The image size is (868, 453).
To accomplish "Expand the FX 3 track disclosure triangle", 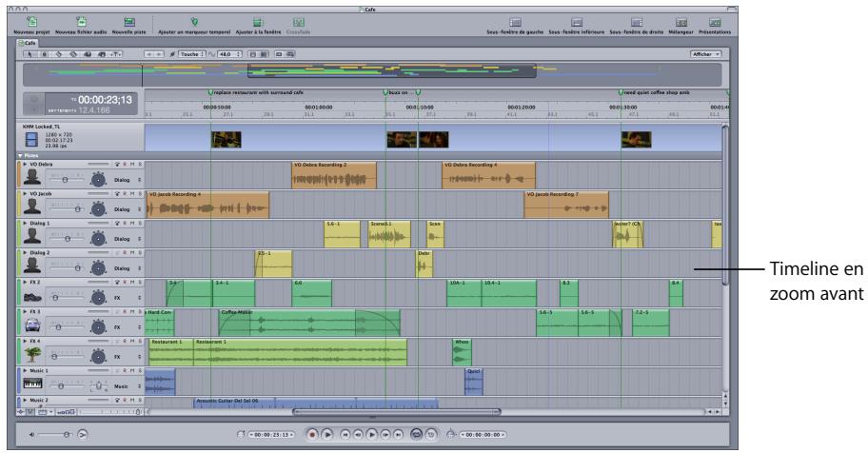I will (x=25, y=312).
